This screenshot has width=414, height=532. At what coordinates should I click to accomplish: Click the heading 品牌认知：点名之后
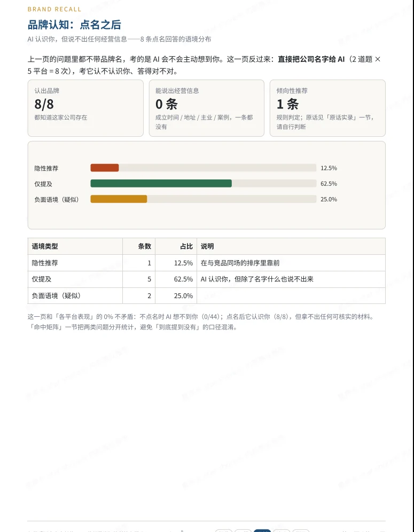74,25
